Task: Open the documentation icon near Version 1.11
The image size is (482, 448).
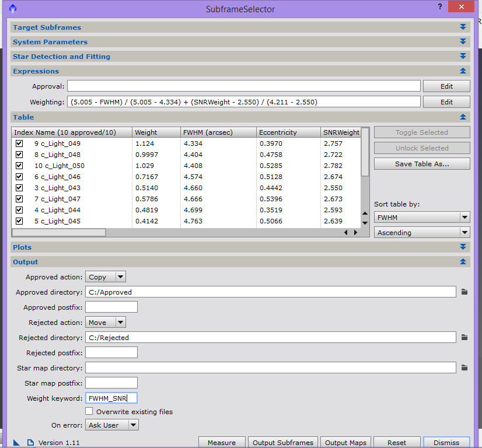Action: (30, 443)
